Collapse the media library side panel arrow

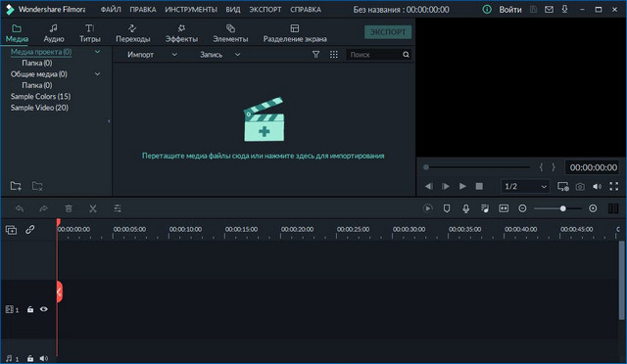pos(109,121)
